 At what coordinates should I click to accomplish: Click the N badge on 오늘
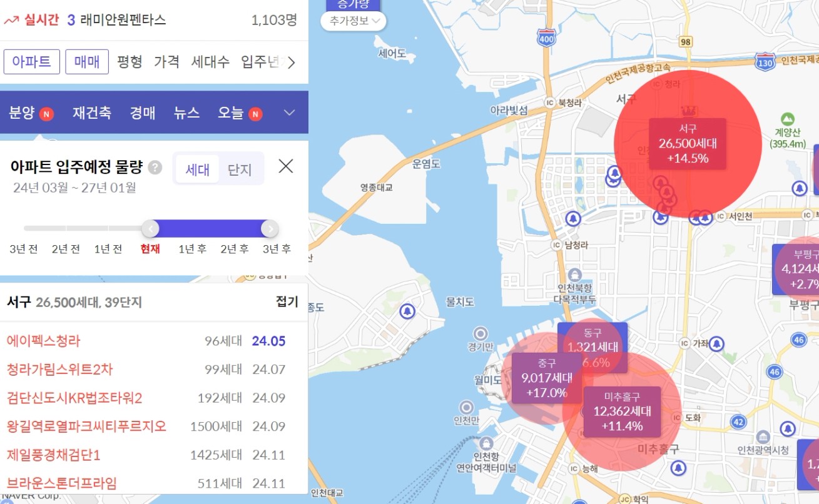[x=255, y=114]
